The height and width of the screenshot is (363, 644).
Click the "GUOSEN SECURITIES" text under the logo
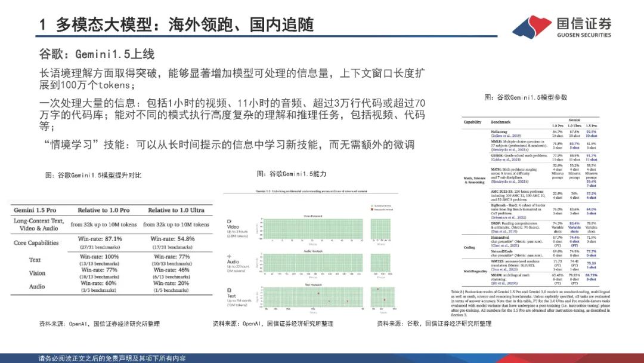pos(584,35)
